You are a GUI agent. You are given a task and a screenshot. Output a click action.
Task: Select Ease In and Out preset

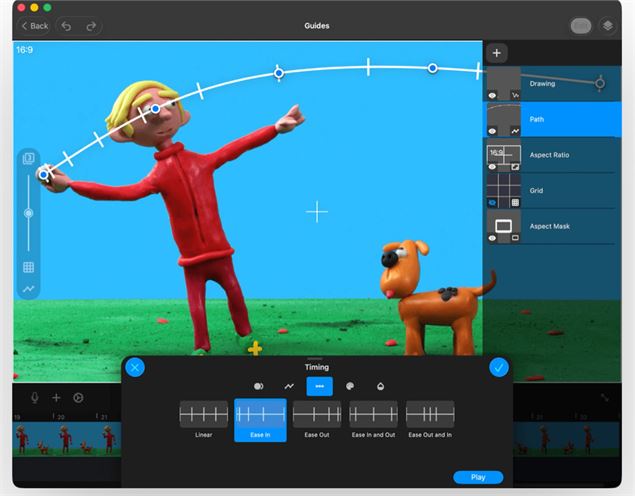click(373, 419)
